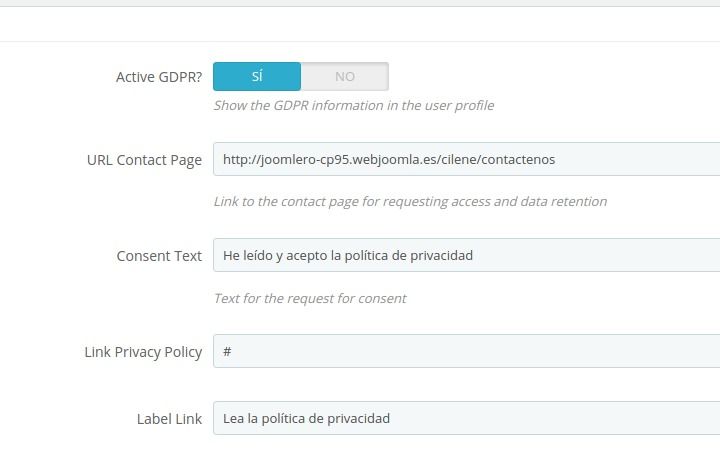Screen dimensions: 720x460
Task: Click the Link Privacy Policy label
Action: pos(143,352)
